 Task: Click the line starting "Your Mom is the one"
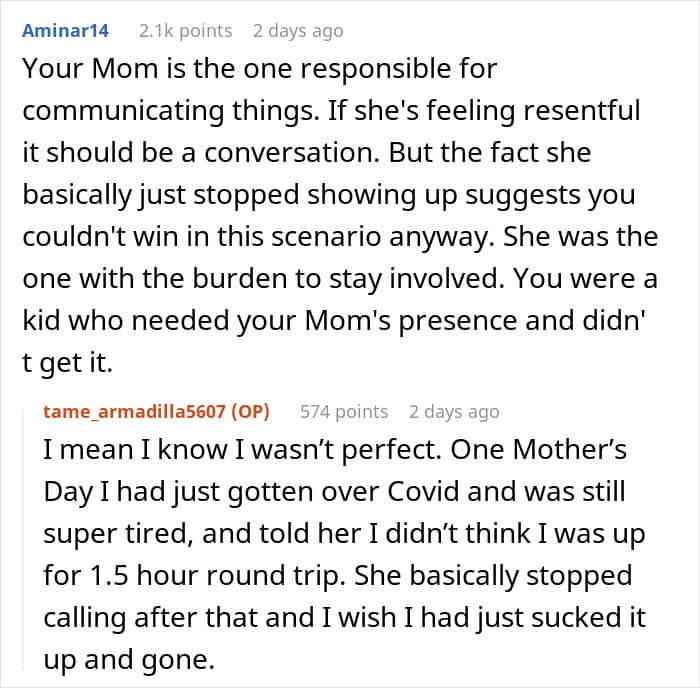259,70
